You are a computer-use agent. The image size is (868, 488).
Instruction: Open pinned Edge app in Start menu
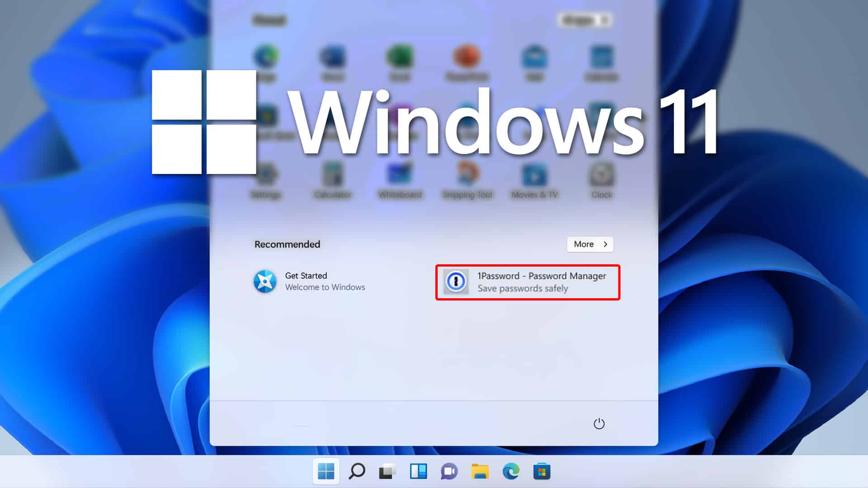(266, 63)
